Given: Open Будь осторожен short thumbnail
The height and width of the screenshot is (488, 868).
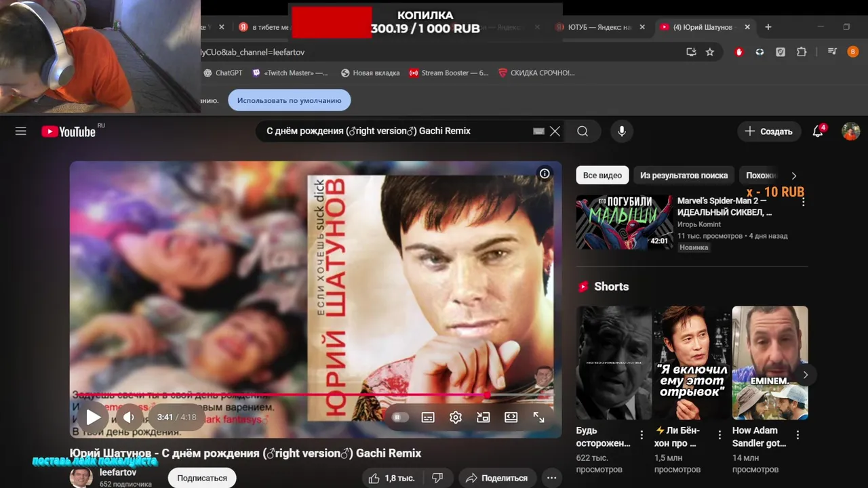Looking at the screenshot, I should point(614,363).
